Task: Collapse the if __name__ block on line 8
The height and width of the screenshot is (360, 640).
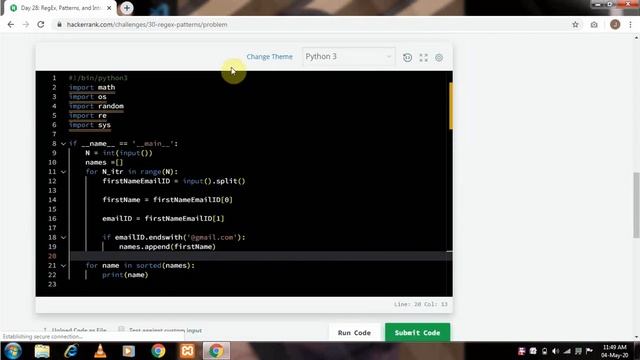Action: [x=63, y=144]
